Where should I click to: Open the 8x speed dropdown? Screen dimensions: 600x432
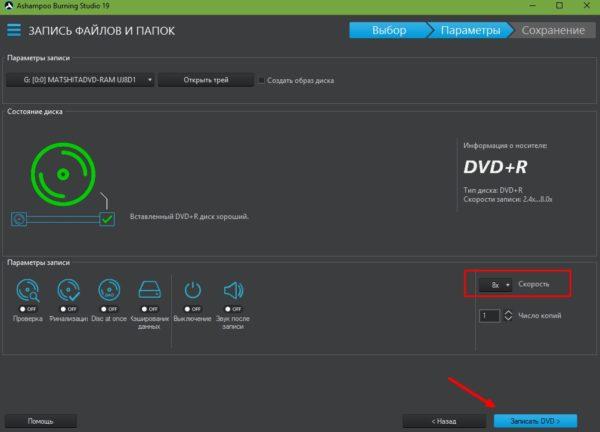[x=495, y=285]
